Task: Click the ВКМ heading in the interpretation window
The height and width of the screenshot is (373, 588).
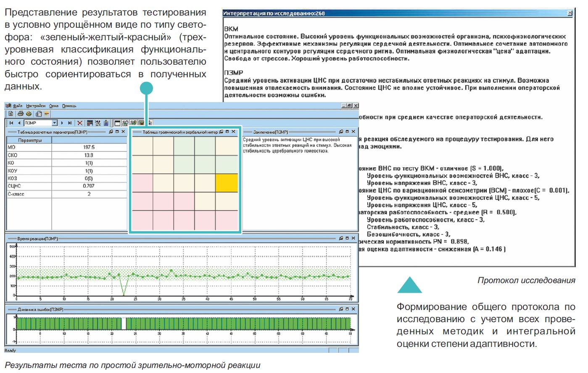Action: coord(231,29)
